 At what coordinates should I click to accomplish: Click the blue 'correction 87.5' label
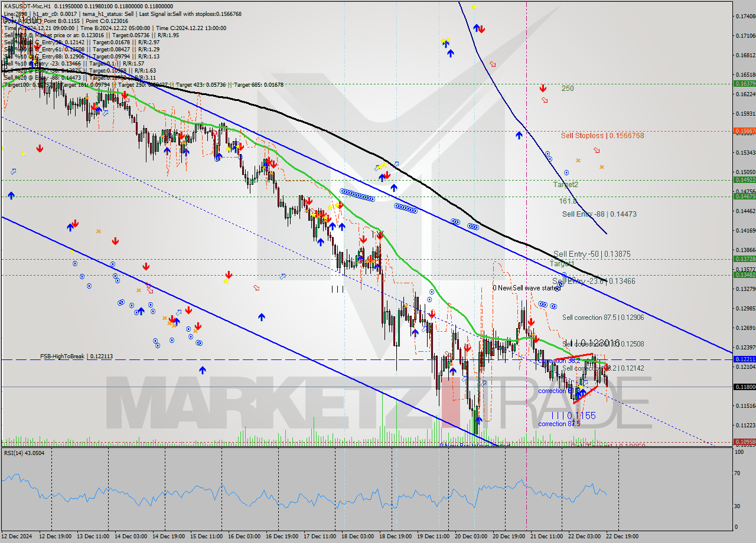click(x=559, y=424)
